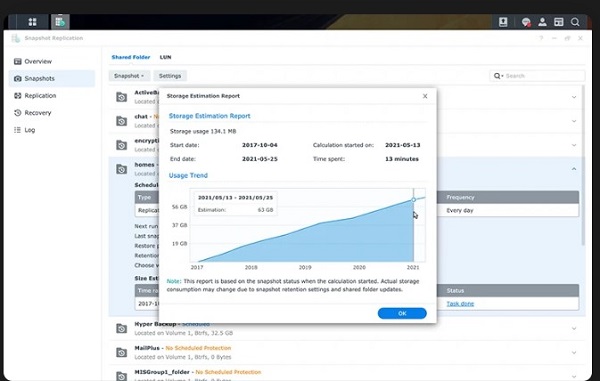This screenshot has width=600, height=381.
Task: Open the user account options icon
Action: [x=542, y=22]
